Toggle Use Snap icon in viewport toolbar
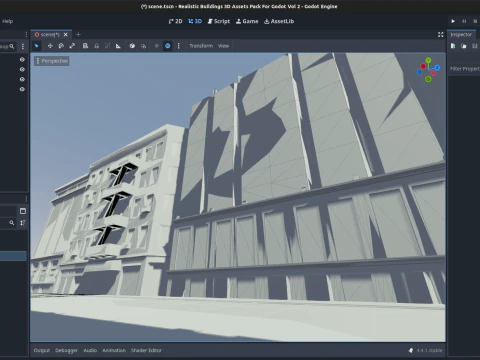The height and width of the screenshot is (360, 480). pos(143,46)
